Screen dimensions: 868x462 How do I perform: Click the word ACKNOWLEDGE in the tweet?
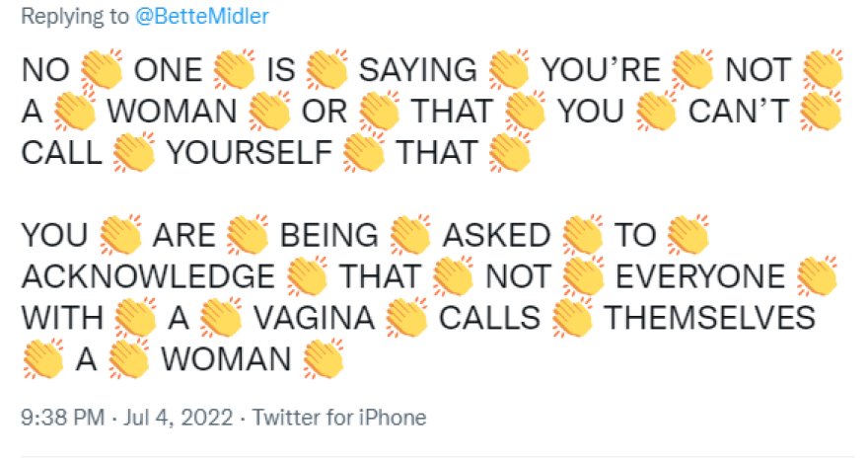point(147,277)
